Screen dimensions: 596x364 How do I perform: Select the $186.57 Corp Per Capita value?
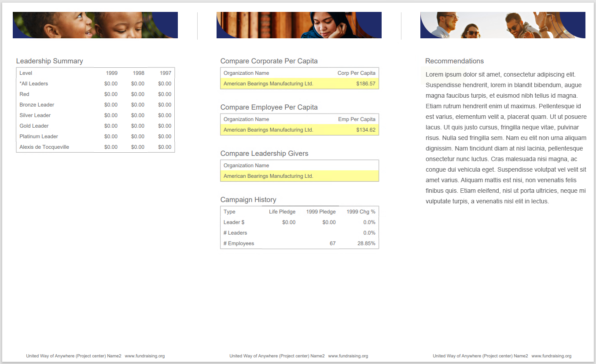click(366, 84)
